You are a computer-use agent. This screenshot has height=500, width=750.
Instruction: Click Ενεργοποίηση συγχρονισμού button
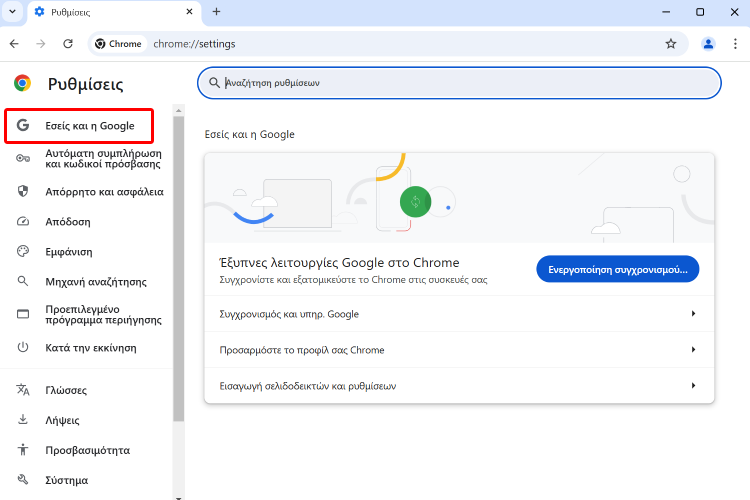coord(617,270)
